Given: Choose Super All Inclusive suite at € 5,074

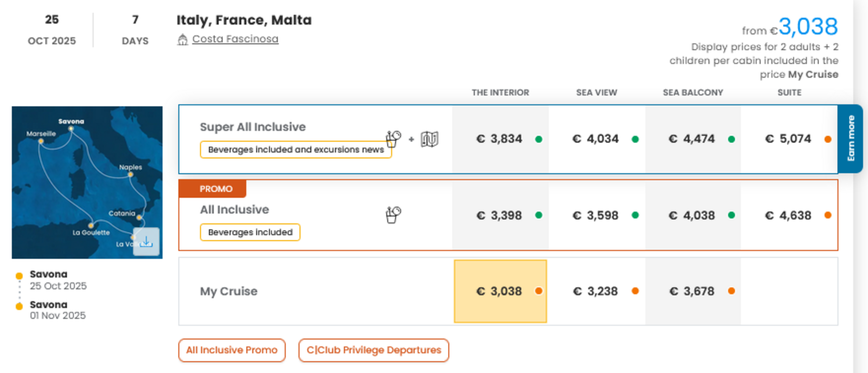Looking at the screenshot, I should (788, 139).
